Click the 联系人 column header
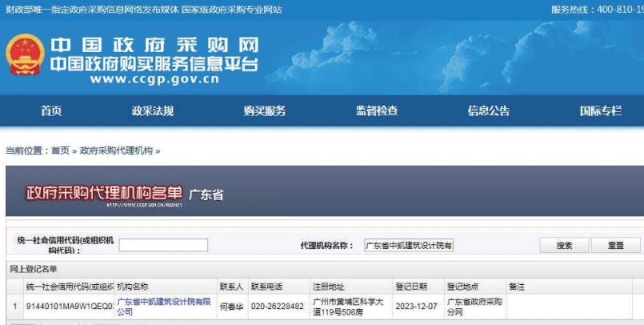 click(x=233, y=287)
